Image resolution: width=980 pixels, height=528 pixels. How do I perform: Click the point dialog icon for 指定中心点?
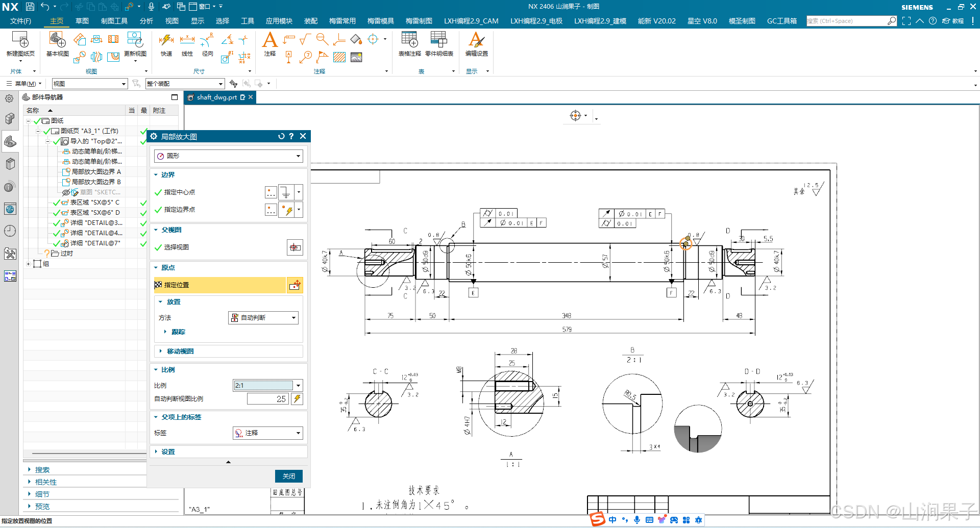(x=271, y=192)
